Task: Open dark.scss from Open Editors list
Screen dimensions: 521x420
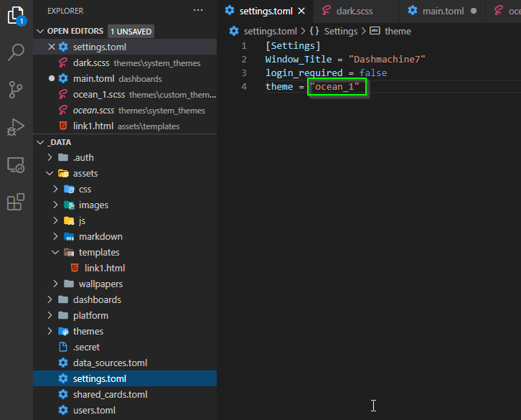Action: [x=125, y=63]
